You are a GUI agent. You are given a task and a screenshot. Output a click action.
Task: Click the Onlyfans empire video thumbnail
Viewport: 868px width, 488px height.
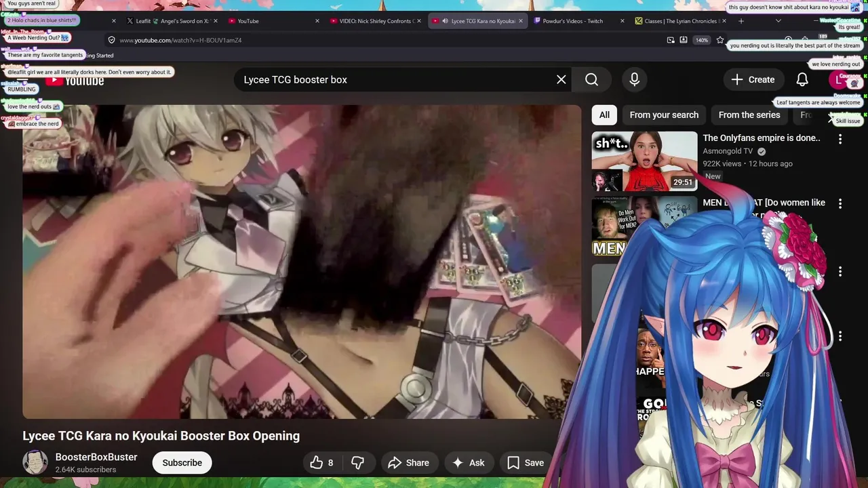(644, 161)
